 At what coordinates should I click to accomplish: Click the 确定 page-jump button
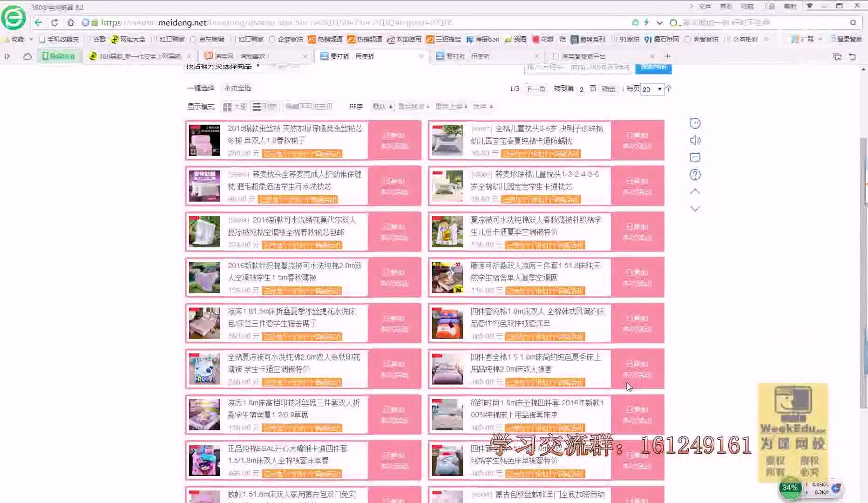tap(608, 89)
